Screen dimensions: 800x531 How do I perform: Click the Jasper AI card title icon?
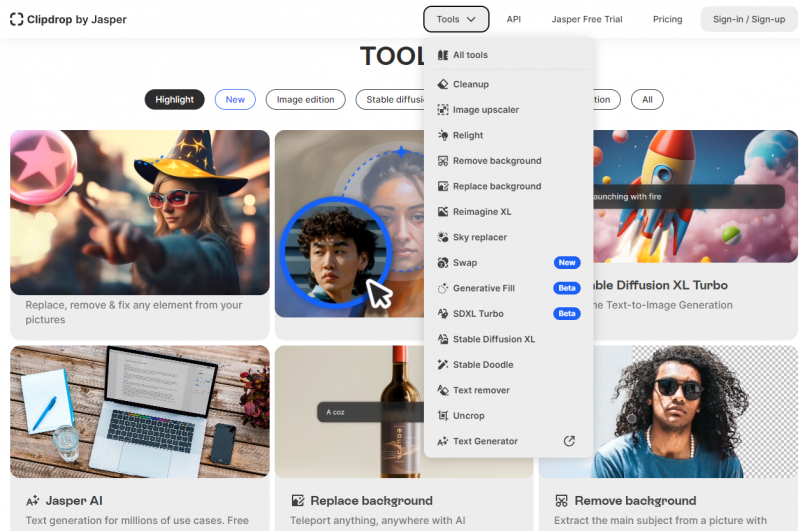33,501
